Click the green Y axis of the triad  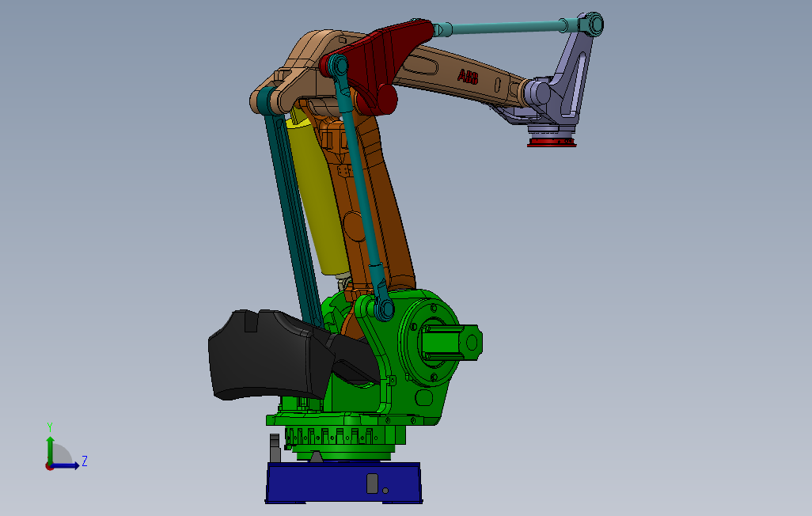(x=50, y=449)
